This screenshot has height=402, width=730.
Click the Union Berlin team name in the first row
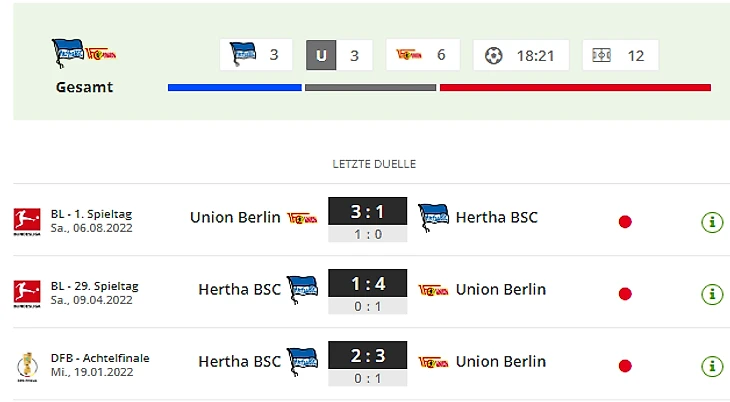(x=235, y=217)
